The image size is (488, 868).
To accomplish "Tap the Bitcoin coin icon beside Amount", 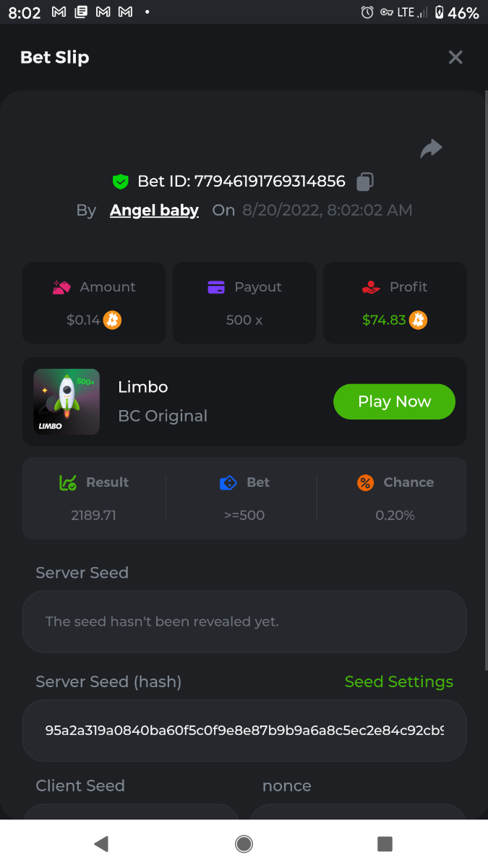I will [112, 320].
